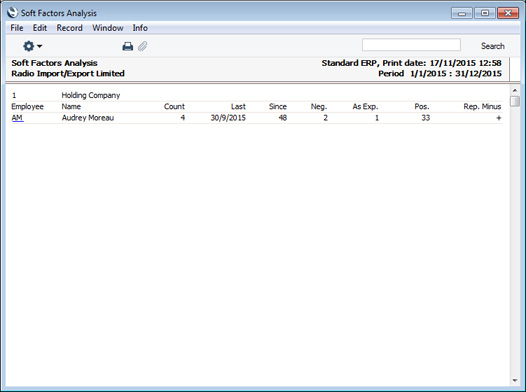This screenshot has width=526, height=392.
Task: Open the Edit menu
Action: [x=40, y=28]
